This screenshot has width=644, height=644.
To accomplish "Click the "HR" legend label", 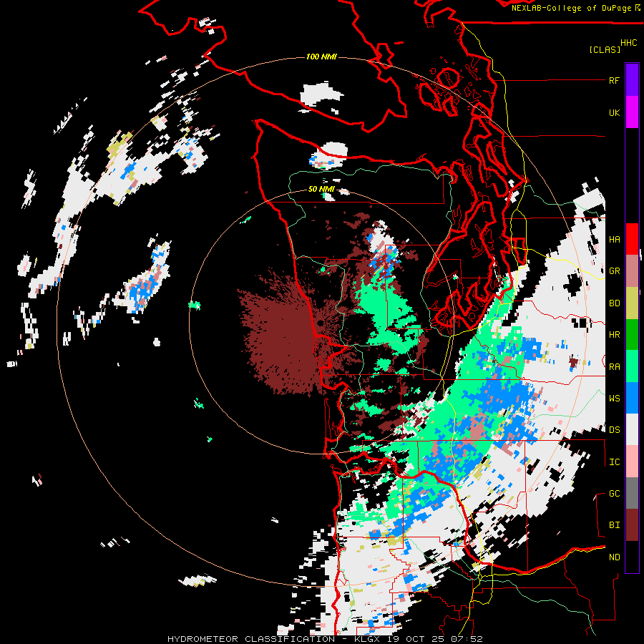I will point(614,335).
